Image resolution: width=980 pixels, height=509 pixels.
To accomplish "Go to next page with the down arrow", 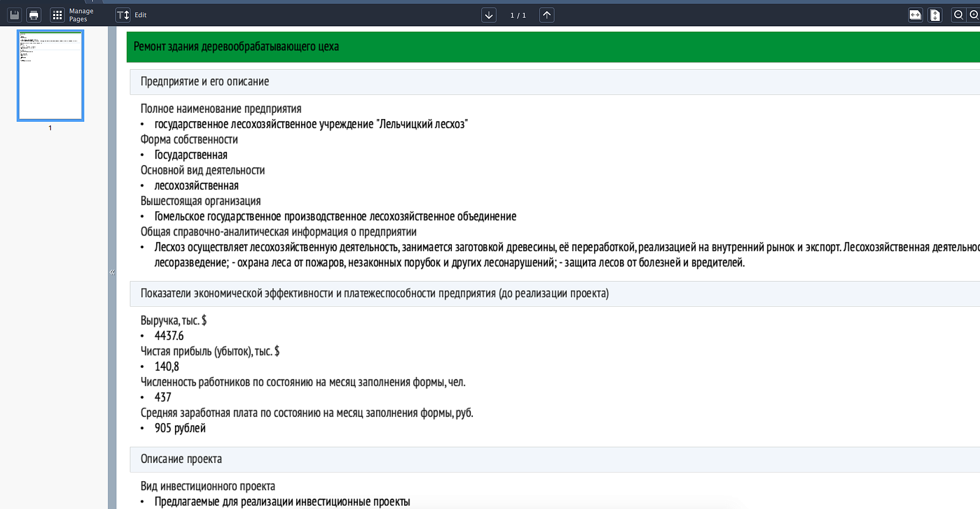I will (x=489, y=15).
